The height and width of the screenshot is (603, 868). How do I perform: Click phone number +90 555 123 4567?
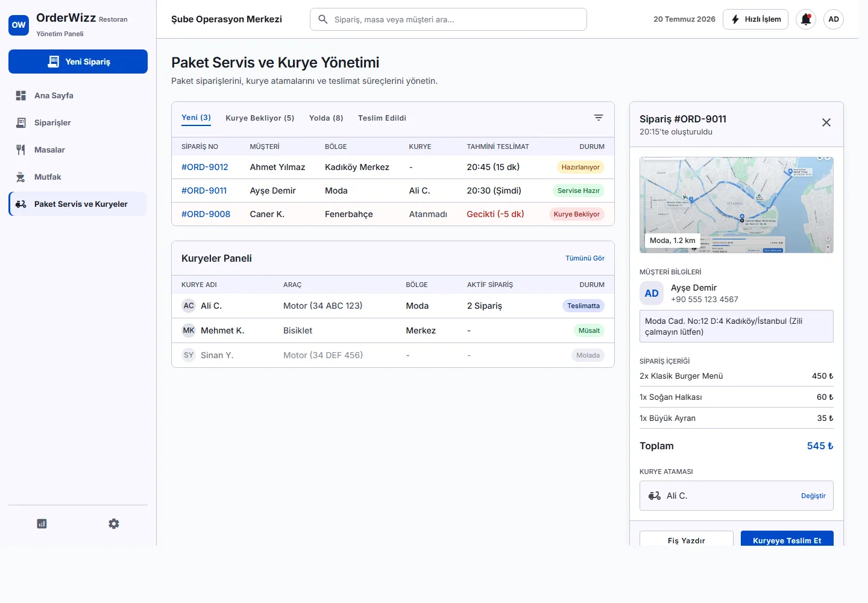click(705, 299)
